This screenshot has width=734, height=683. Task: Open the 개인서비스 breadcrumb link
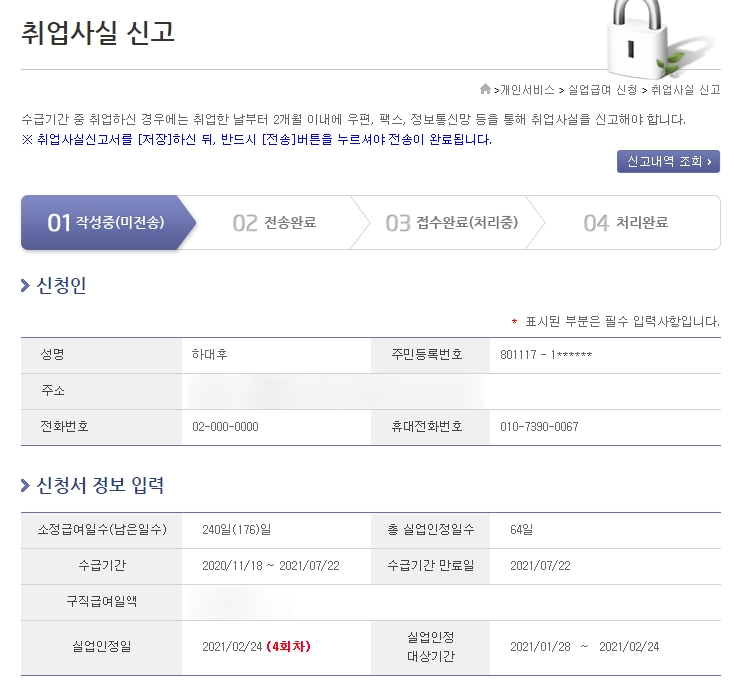pos(527,89)
